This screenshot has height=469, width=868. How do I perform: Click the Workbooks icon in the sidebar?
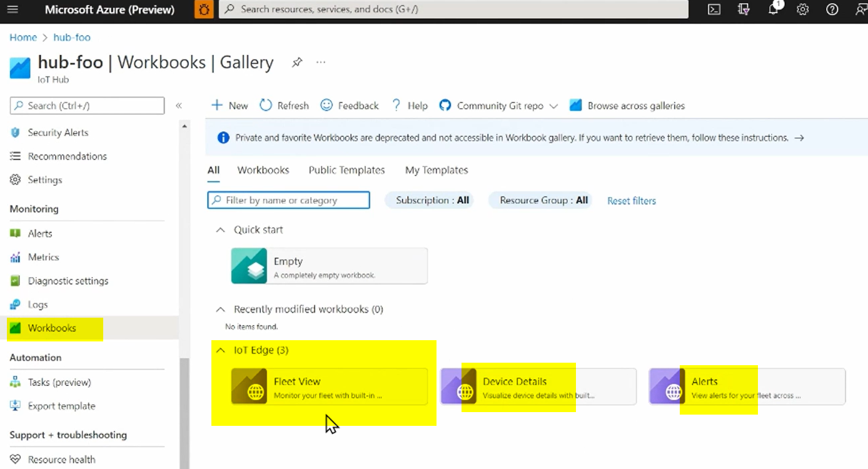16,328
